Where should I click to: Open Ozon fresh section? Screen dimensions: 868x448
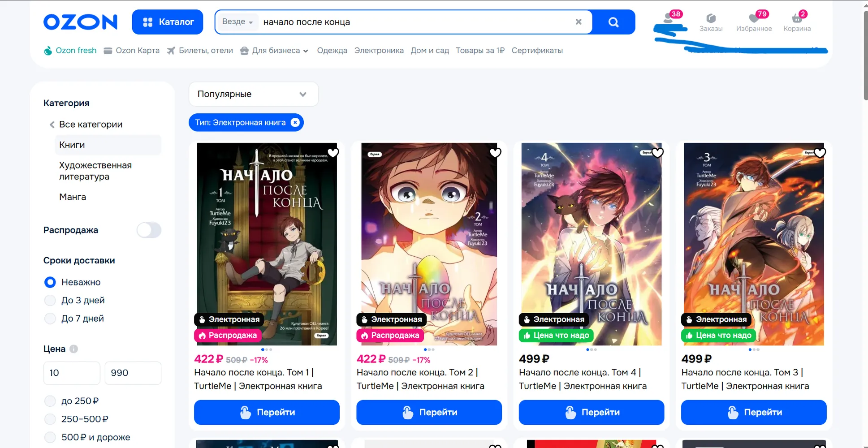coord(70,51)
